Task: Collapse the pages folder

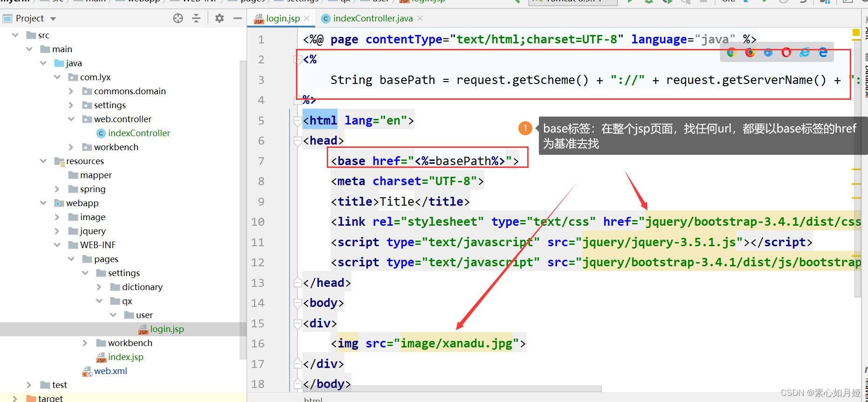Action: point(71,259)
